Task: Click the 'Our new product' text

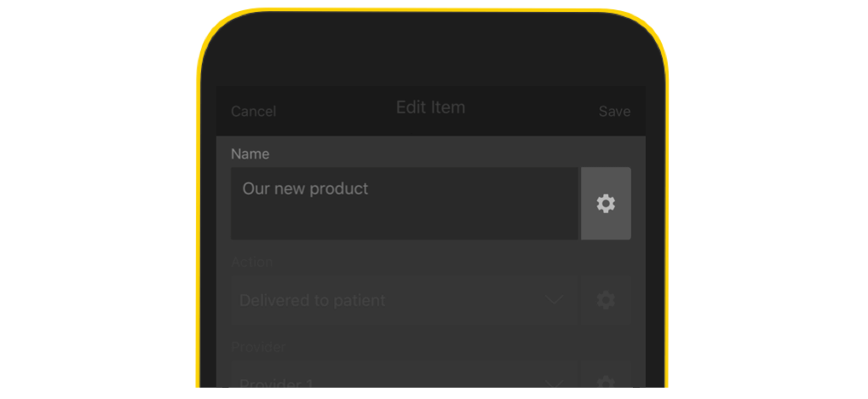Action: click(305, 188)
